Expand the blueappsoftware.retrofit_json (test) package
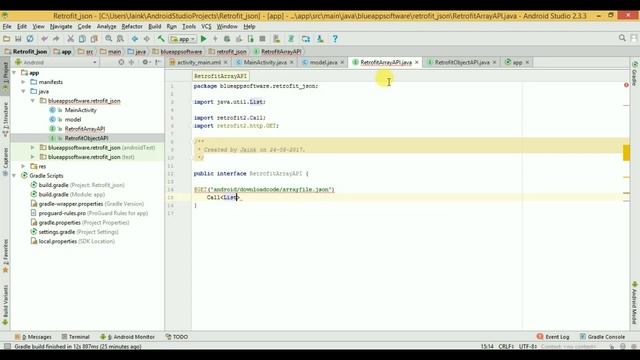This screenshot has width=640, height=360. 33,157
